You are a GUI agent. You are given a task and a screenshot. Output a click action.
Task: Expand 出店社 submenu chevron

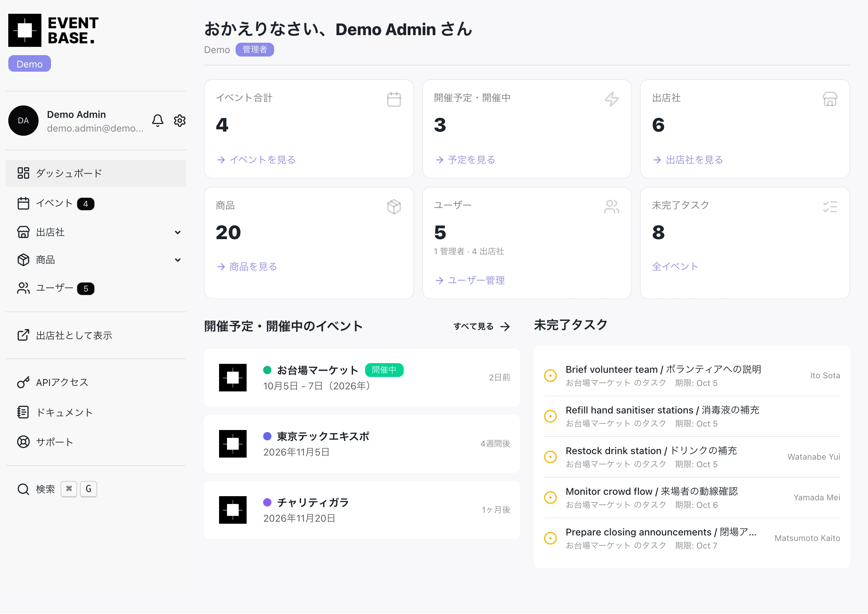pyautogui.click(x=178, y=233)
